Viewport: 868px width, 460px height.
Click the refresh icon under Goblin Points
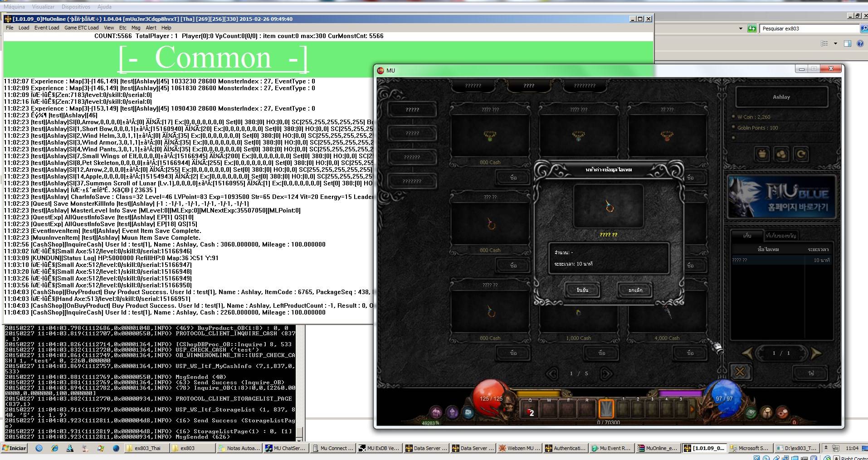click(x=801, y=154)
